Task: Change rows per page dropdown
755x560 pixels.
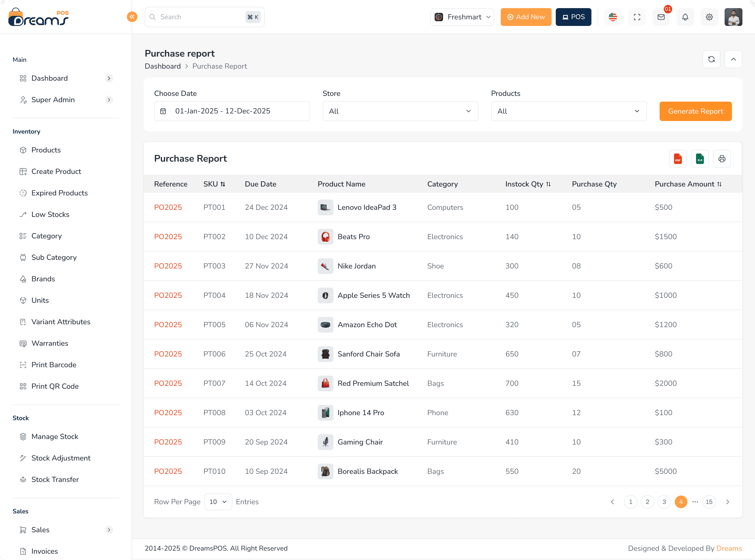Action: [x=218, y=502]
